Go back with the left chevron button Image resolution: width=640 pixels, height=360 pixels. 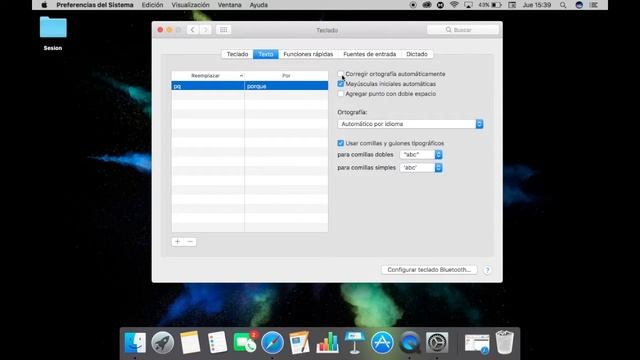(193, 30)
